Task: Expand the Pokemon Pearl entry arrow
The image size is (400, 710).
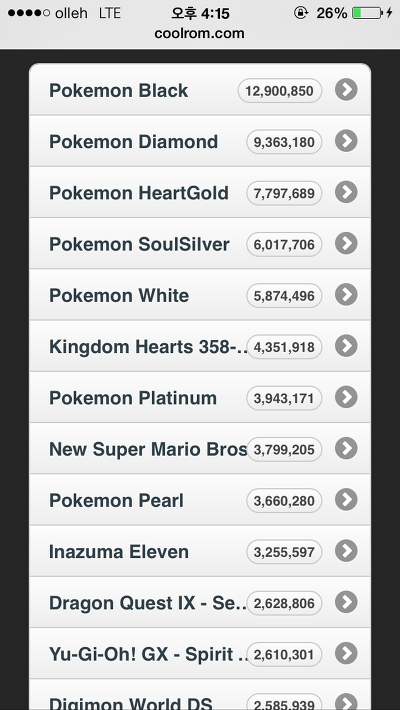Action: 347,499
